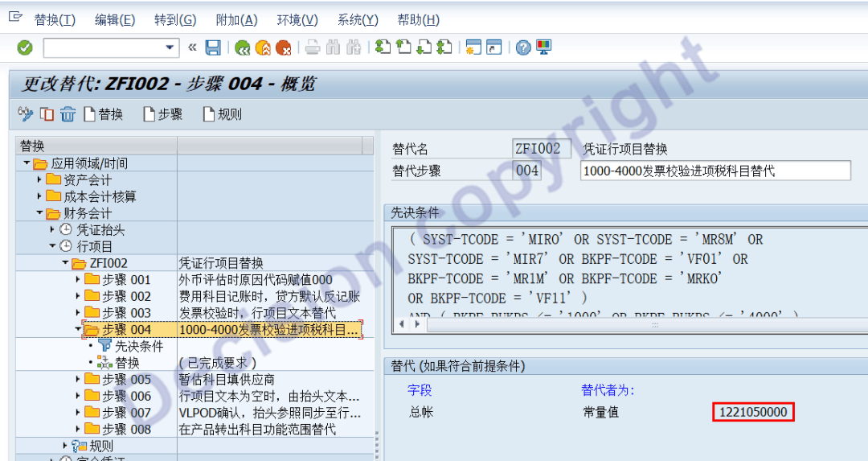
Task: Click description 外币评估时原因代码赋值000
Action: point(256,280)
